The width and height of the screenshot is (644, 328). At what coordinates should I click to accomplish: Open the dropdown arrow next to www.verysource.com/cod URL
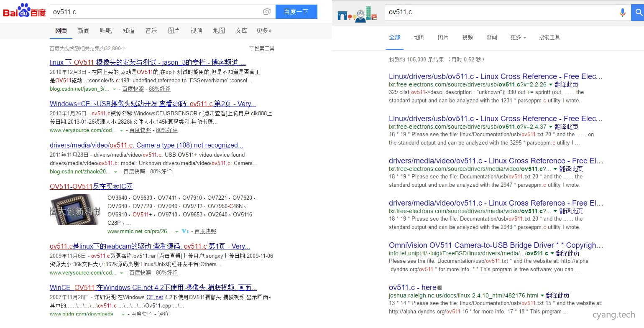pyautogui.click(x=121, y=130)
